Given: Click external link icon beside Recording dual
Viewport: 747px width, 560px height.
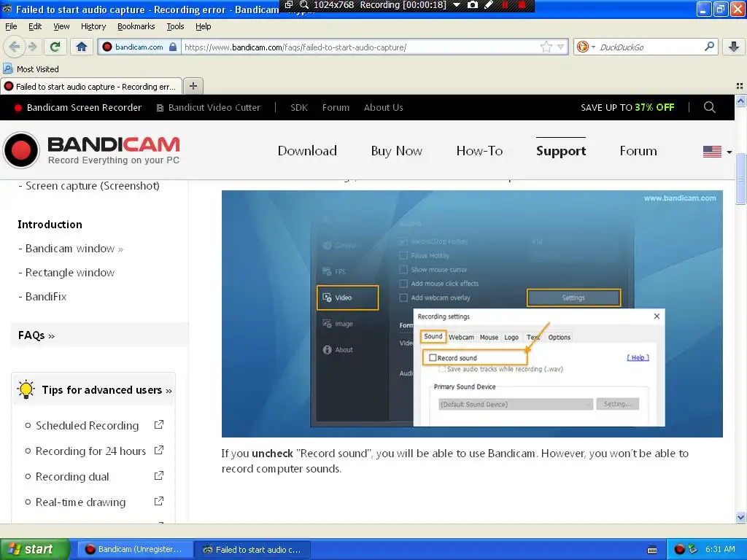Looking at the screenshot, I should tap(159, 475).
